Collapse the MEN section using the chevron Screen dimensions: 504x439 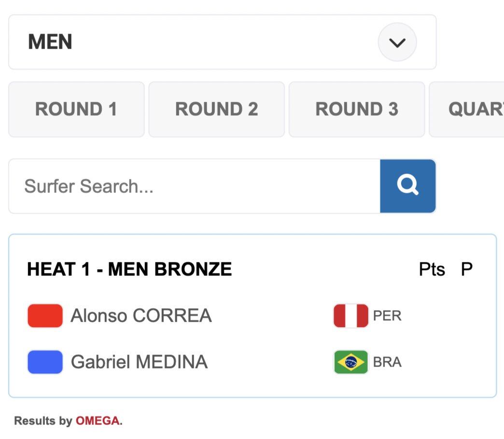(x=397, y=42)
